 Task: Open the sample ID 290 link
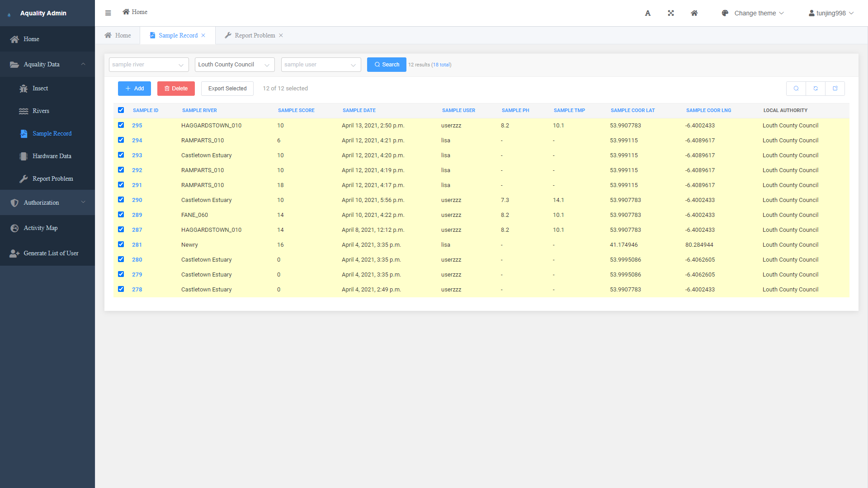[137, 200]
